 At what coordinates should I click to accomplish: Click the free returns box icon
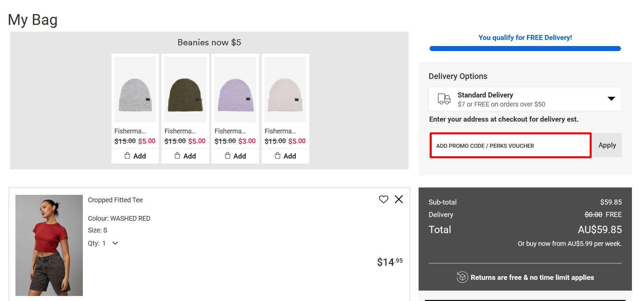(463, 277)
